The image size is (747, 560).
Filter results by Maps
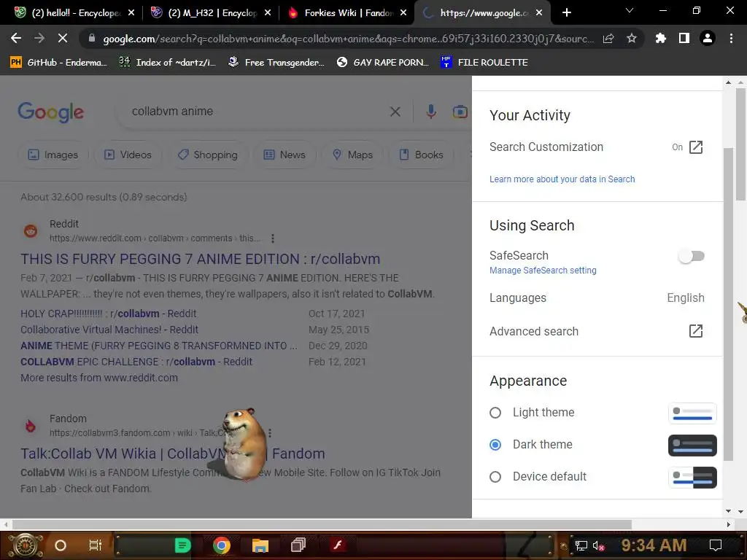pos(352,155)
